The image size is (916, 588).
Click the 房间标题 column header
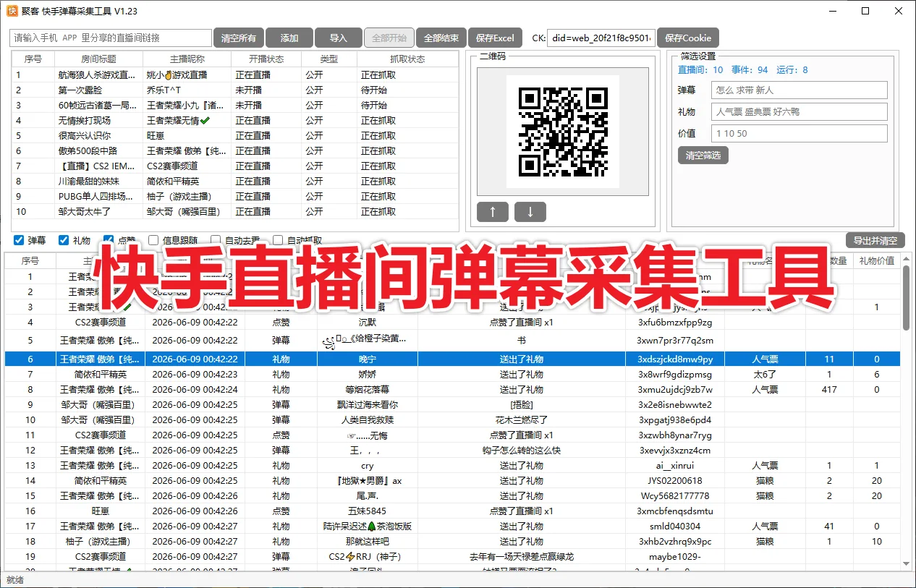coord(98,59)
